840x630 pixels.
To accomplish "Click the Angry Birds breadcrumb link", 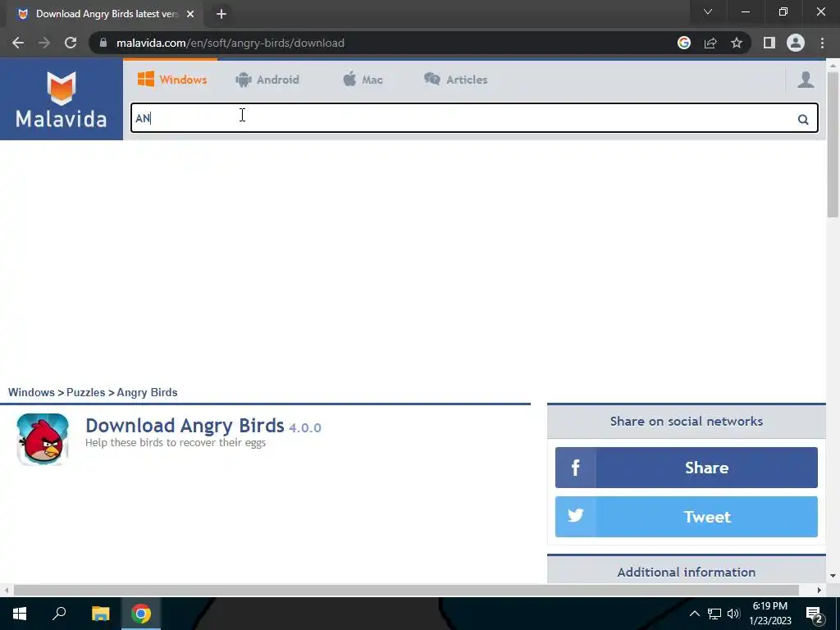I will (x=147, y=392).
